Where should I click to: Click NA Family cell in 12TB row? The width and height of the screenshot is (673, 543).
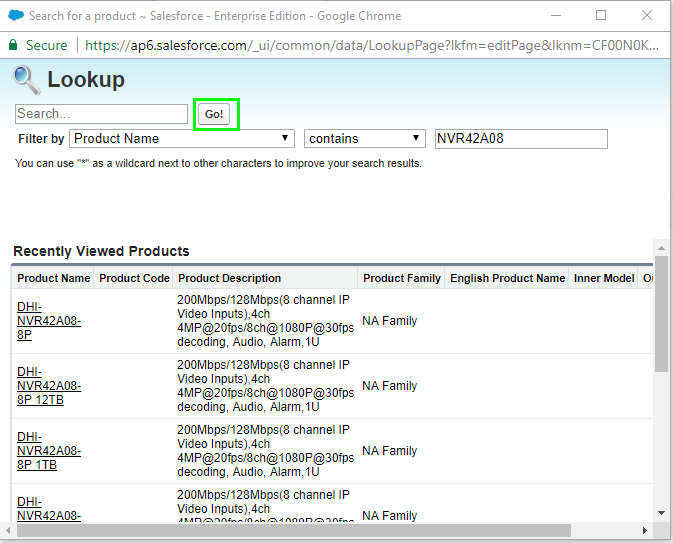click(x=390, y=385)
